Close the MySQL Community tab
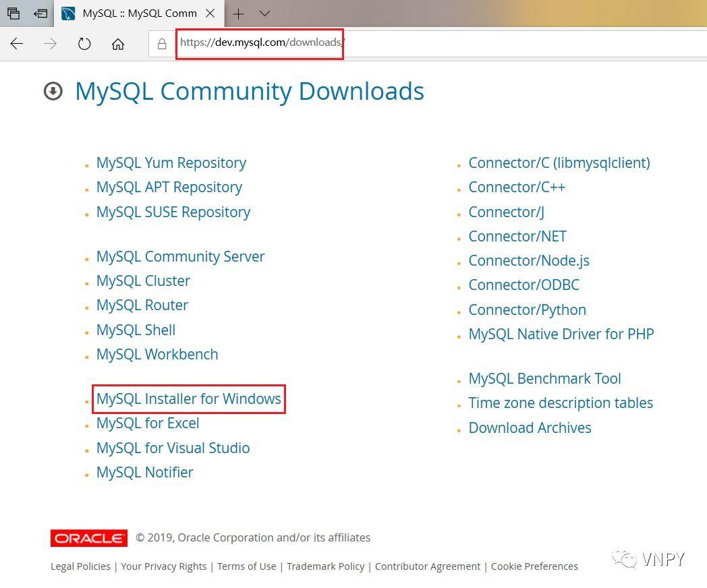Image resolution: width=707 pixels, height=588 pixels. (210, 13)
